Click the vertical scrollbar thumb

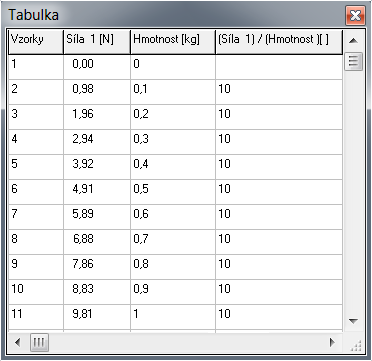(353, 62)
